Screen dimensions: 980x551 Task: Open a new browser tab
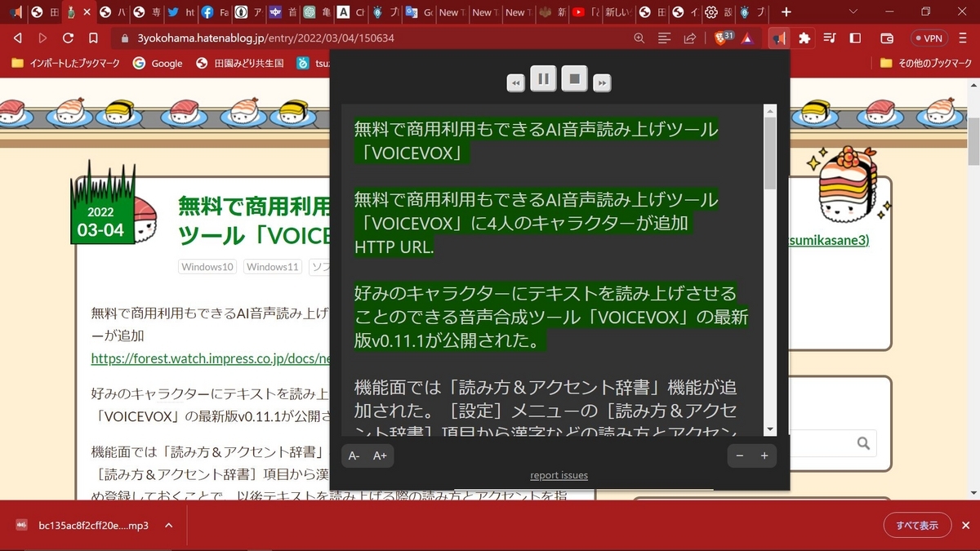click(x=786, y=12)
